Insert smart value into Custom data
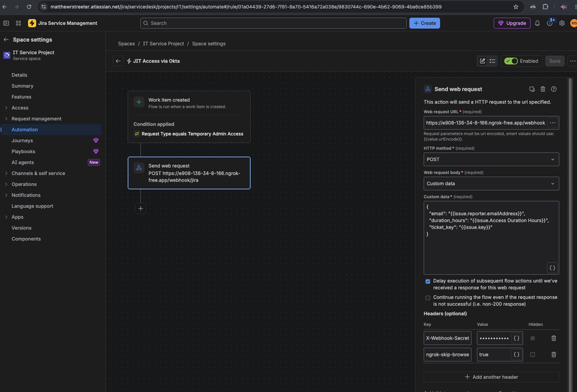This screenshot has width=577, height=392. (x=552, y=268)
